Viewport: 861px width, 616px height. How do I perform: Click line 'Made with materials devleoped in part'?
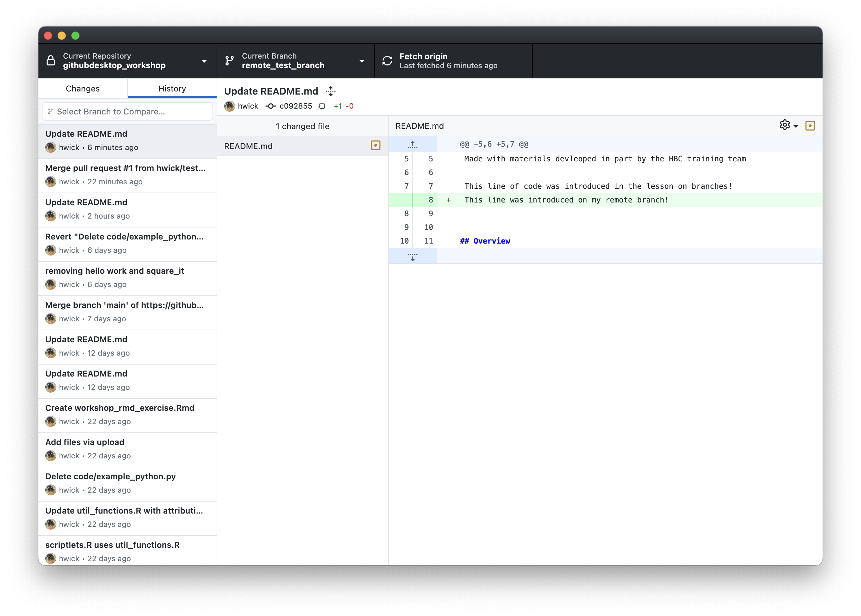click(605, 159)
